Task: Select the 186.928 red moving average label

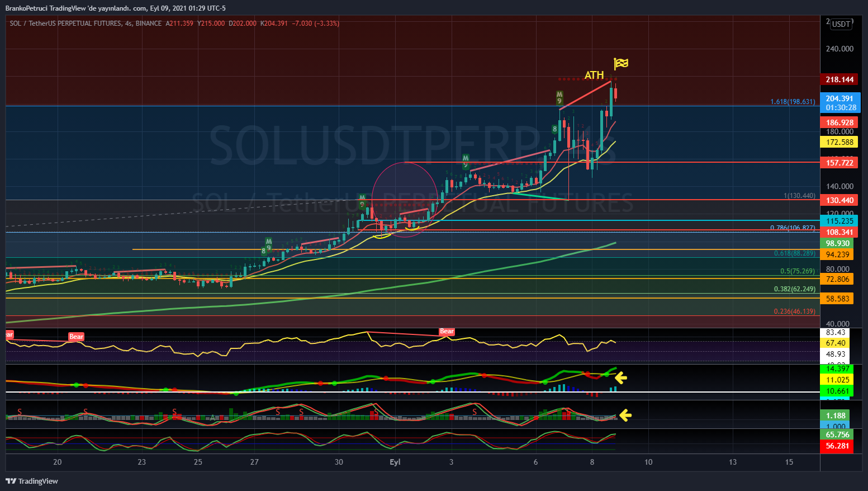Action: (x=839, y=122)
